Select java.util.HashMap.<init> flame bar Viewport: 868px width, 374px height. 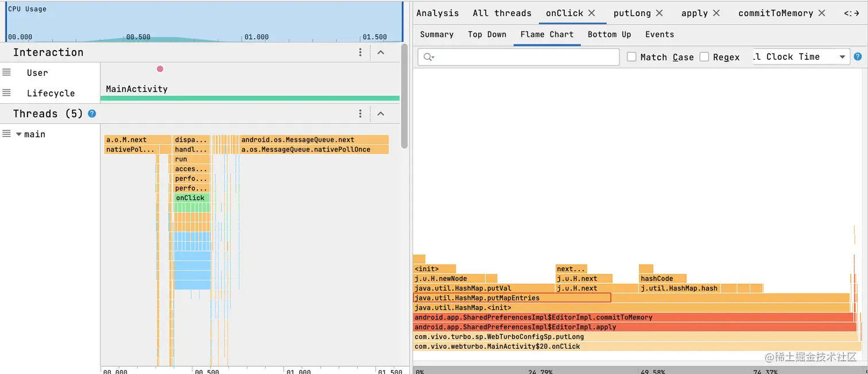(632, 307)
